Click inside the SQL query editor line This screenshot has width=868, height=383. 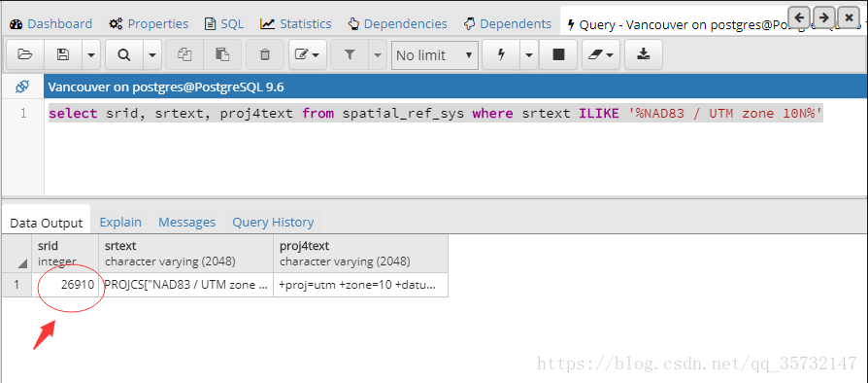(x=436, y=114)
